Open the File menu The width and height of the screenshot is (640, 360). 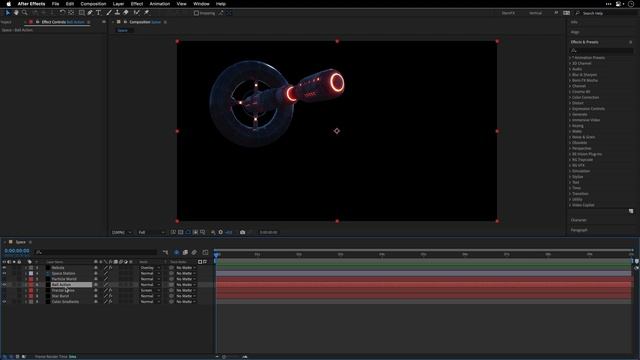pos(55,4)
